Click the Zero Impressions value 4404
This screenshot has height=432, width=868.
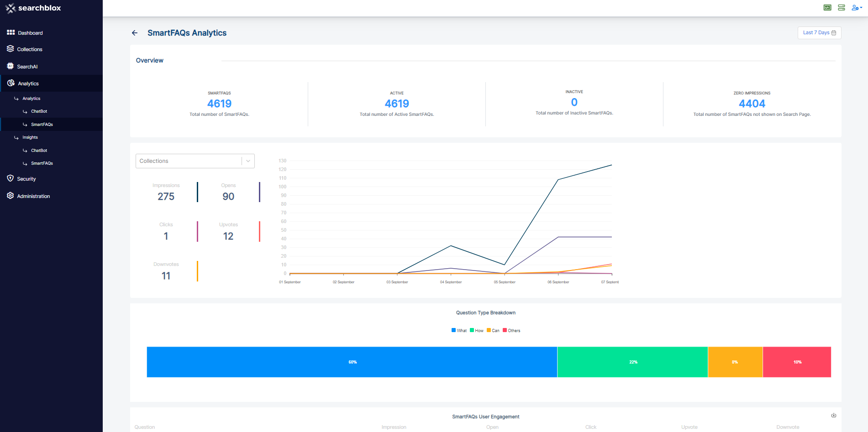(752, 104)
